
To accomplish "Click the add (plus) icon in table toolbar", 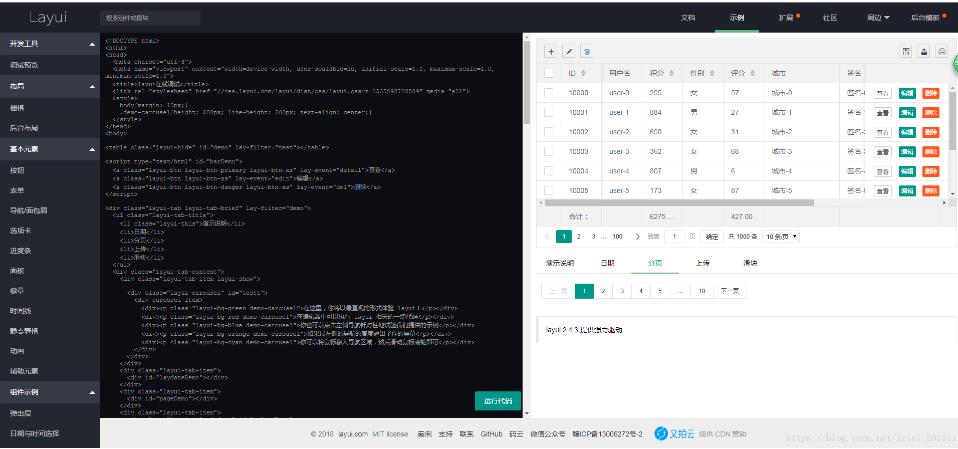I will (550, 52).
